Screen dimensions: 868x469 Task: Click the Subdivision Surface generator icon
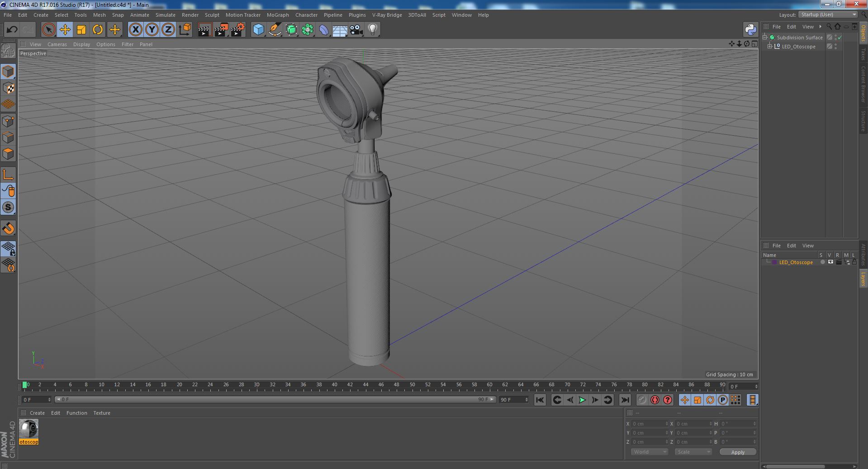pyautogui.click(x=291, y=30)
